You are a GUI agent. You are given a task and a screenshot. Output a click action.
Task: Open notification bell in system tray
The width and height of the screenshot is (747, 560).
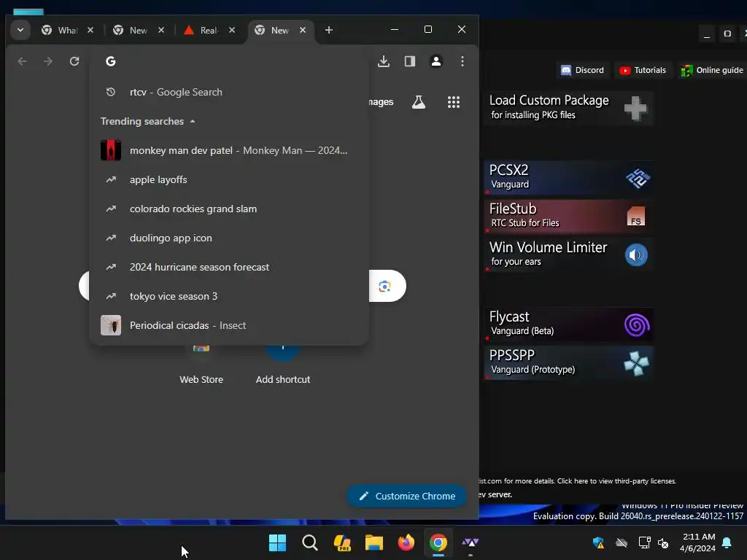point(727,542)
